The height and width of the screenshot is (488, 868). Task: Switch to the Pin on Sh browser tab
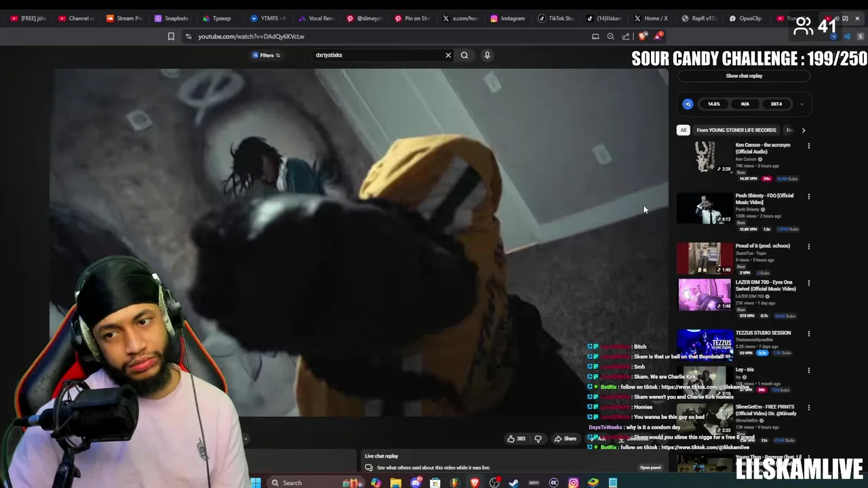pos(412,18)
